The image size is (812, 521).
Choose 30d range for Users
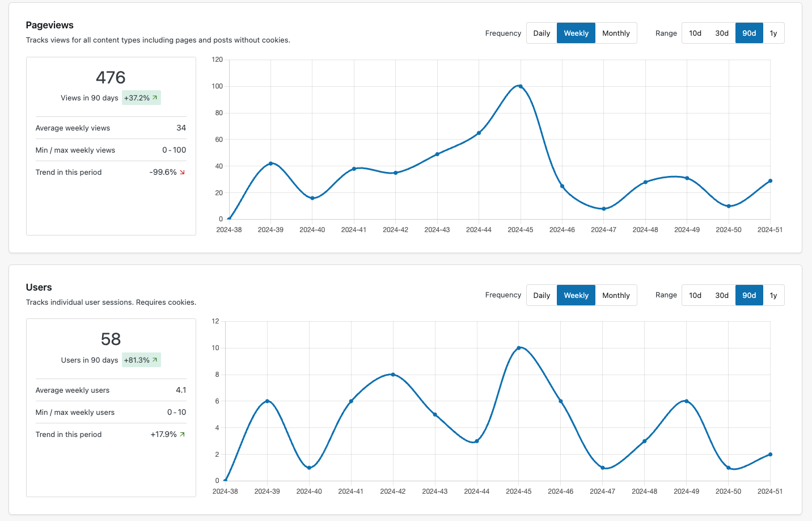click(722, 296)
